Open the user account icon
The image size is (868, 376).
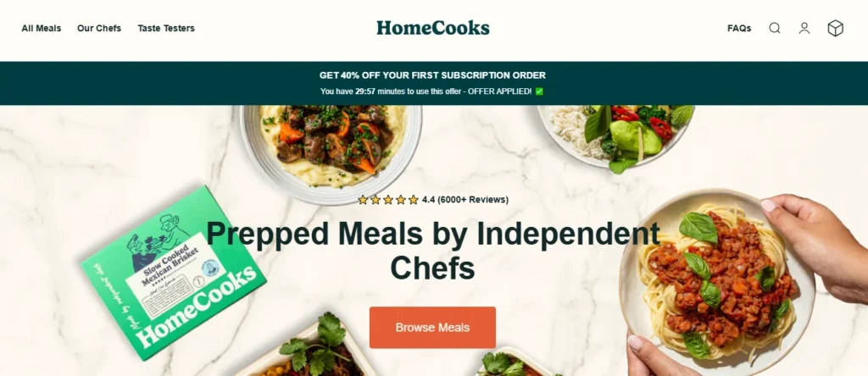tap(804, 28)
